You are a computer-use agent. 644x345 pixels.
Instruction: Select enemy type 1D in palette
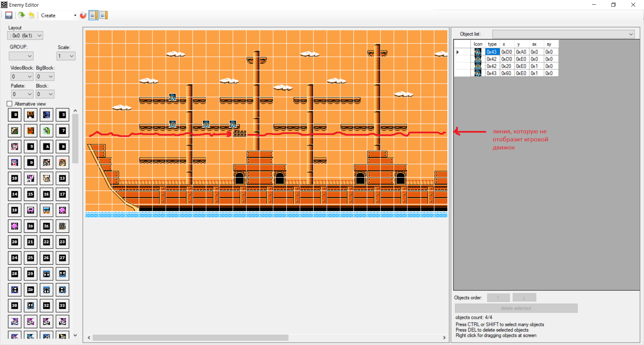(31, 226)
